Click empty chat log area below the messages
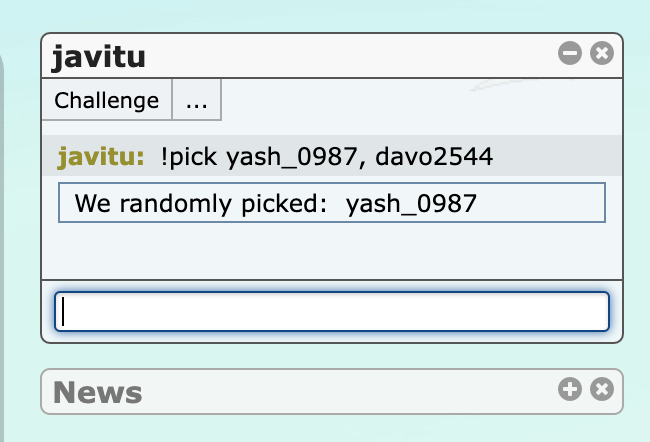 point(332,251)
